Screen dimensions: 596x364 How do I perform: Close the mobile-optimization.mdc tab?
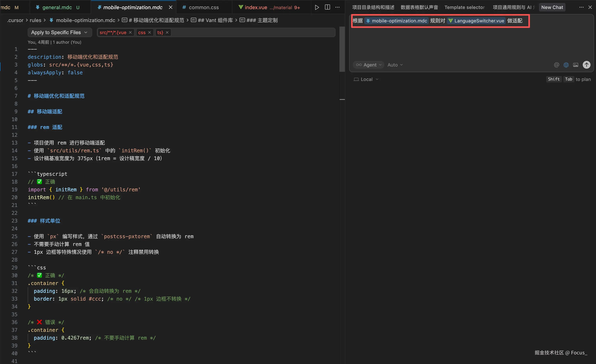[170, 7]
